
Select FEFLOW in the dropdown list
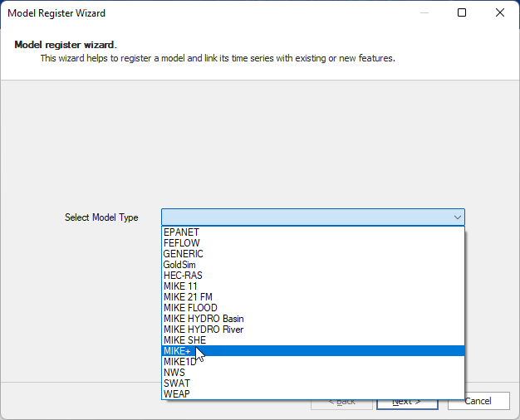point(313,243)
